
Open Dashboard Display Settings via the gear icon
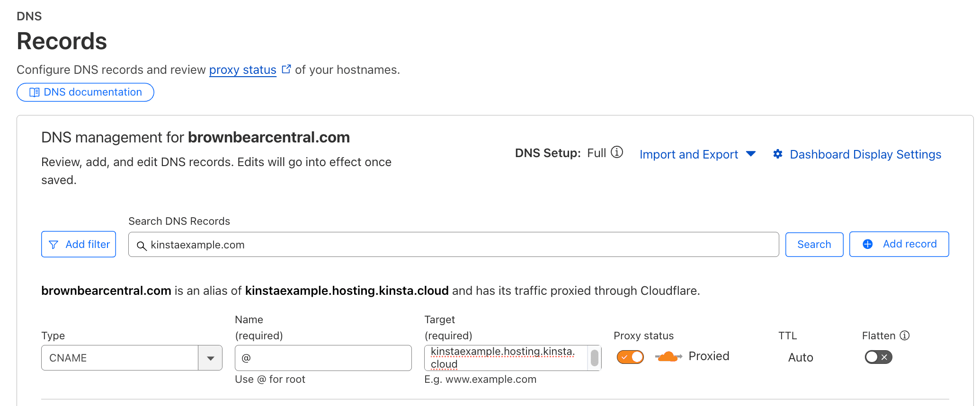click(778, 154)
